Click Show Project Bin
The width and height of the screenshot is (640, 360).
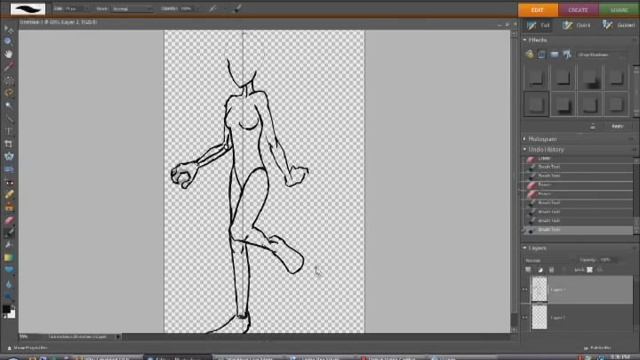coord(27,348)
